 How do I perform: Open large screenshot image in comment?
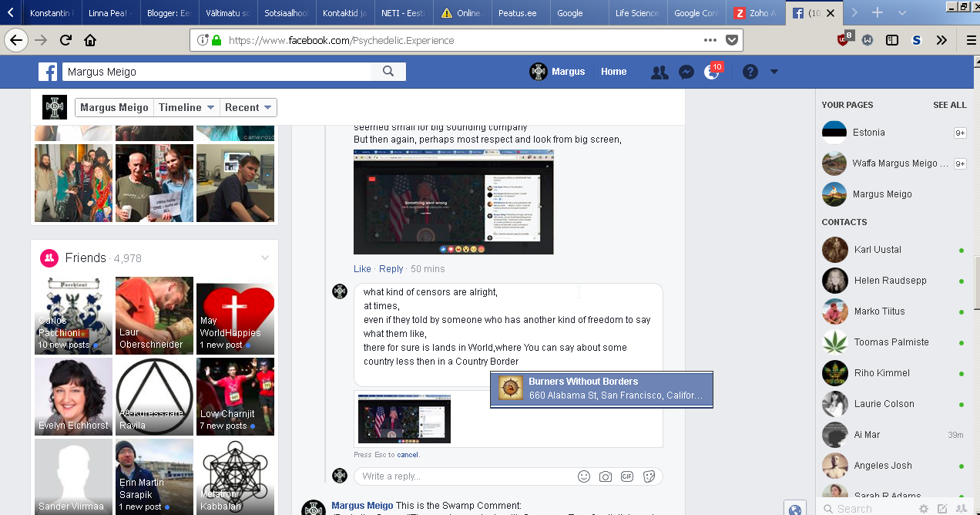point(453,202)
